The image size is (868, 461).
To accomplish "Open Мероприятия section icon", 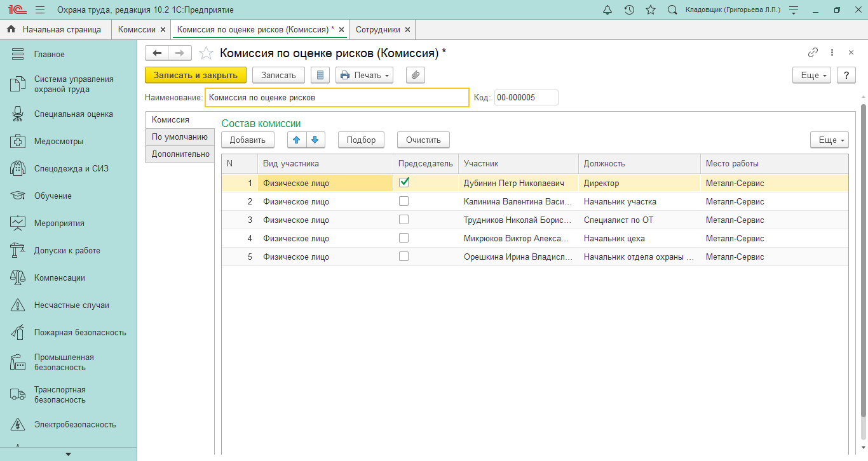I will (x=18, y=223).
